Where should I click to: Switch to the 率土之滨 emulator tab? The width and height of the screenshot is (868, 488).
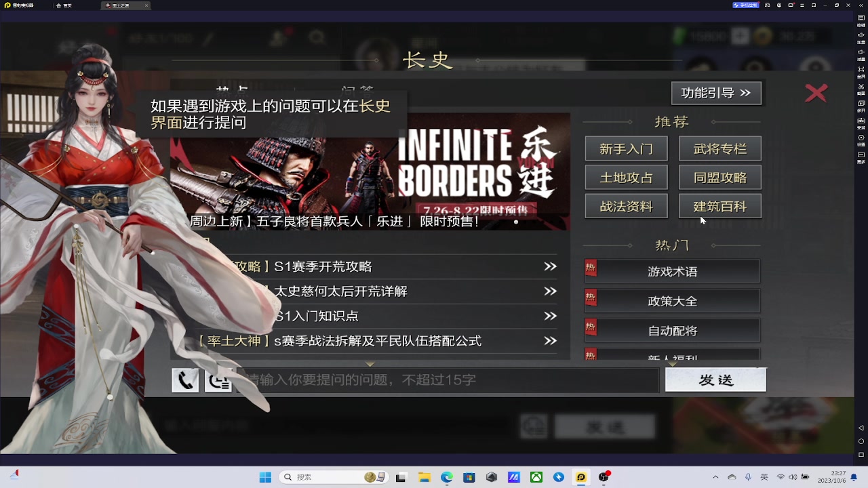[125, 5]
